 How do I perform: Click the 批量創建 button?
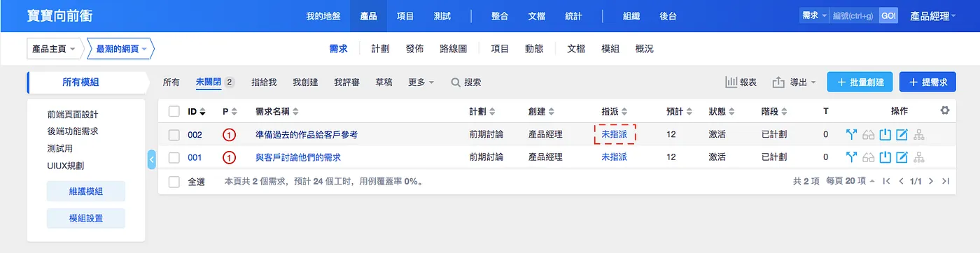pyautogui.click(x=860, y=82)
